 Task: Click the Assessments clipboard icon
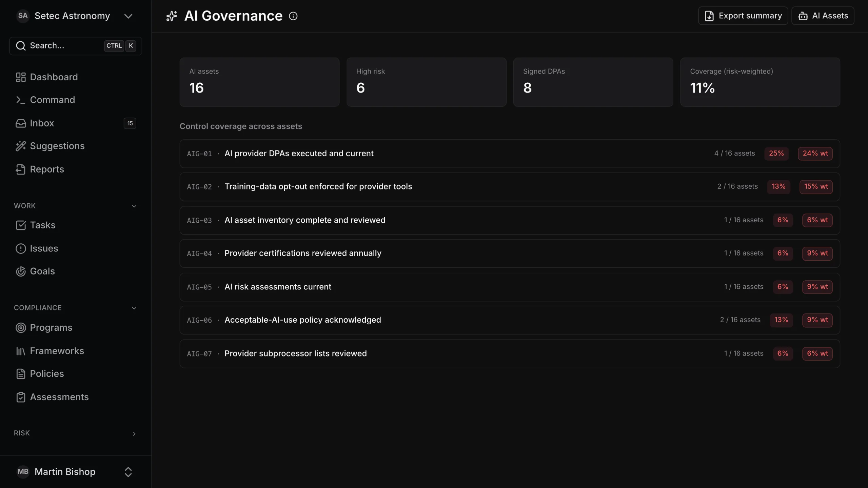click(x=21, y=397)
